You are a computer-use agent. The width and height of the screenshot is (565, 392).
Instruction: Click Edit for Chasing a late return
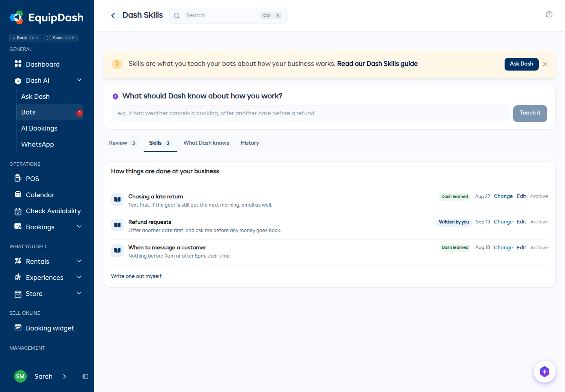point(521,196)
